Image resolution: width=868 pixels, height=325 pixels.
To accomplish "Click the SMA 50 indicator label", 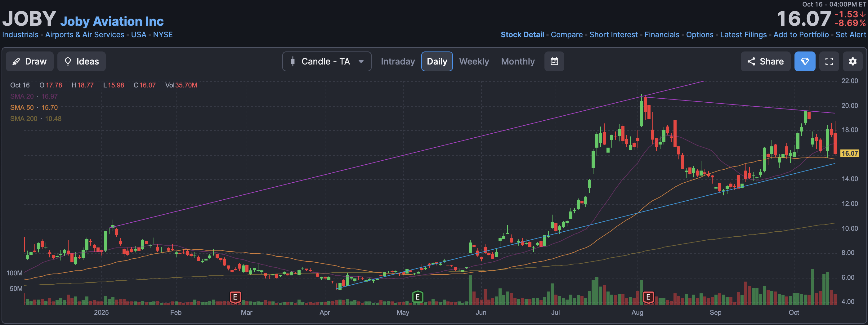I will coord(22,107).
